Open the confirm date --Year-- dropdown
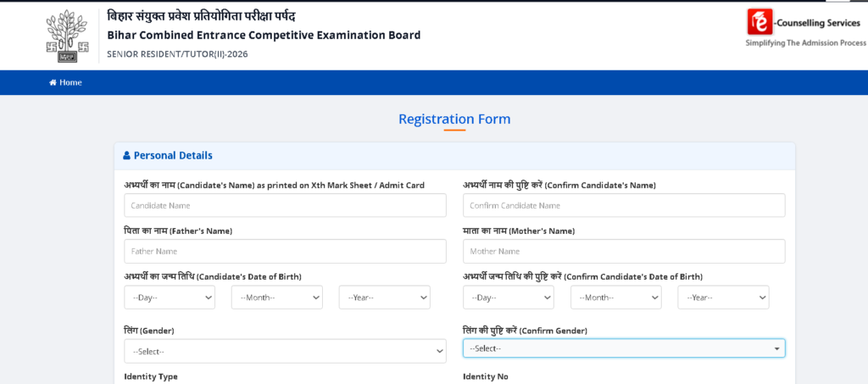 [723, 298]
